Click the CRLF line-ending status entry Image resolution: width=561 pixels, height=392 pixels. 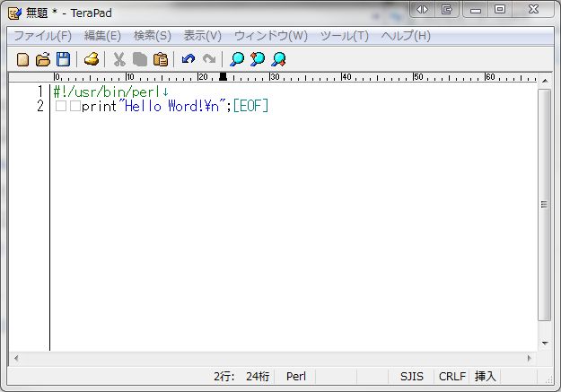[x=451, y=376]
